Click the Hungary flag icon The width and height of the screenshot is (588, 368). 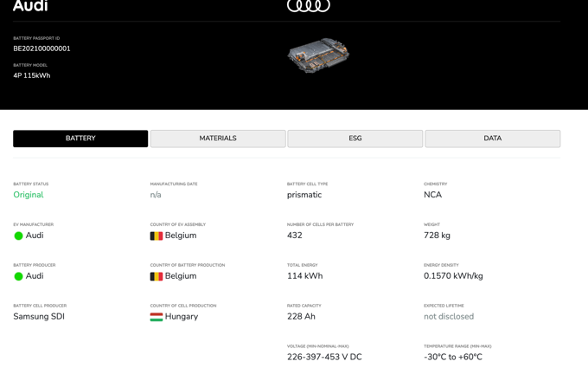157,317
